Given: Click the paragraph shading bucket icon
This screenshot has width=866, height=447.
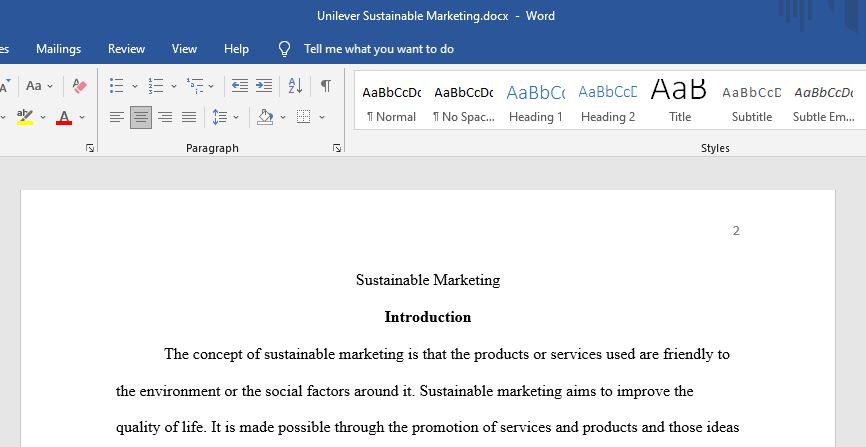Looking at the screenshot, I should point(266,117).
